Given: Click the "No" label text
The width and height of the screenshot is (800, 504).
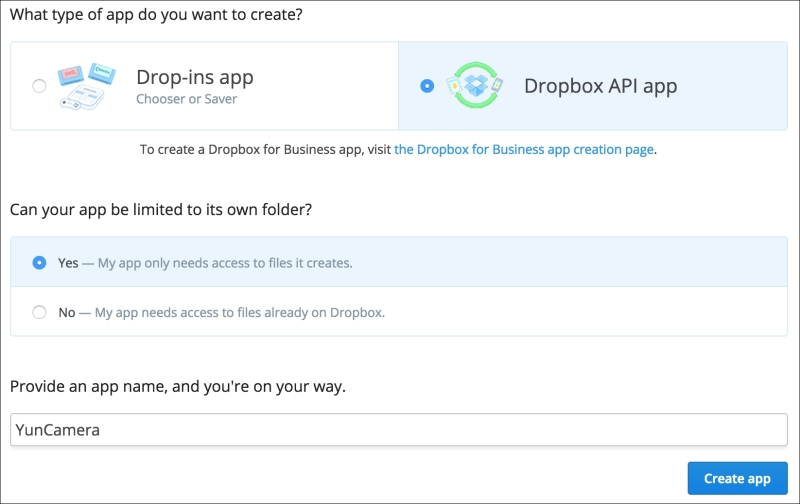Looking at the screenshot, I should 67,313.
